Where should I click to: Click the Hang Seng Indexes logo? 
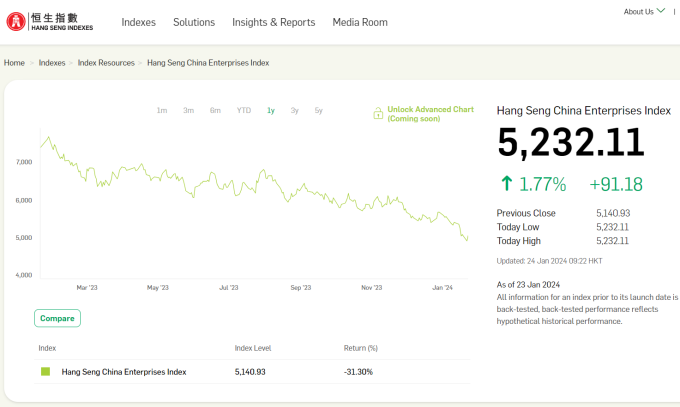[50, 22]
